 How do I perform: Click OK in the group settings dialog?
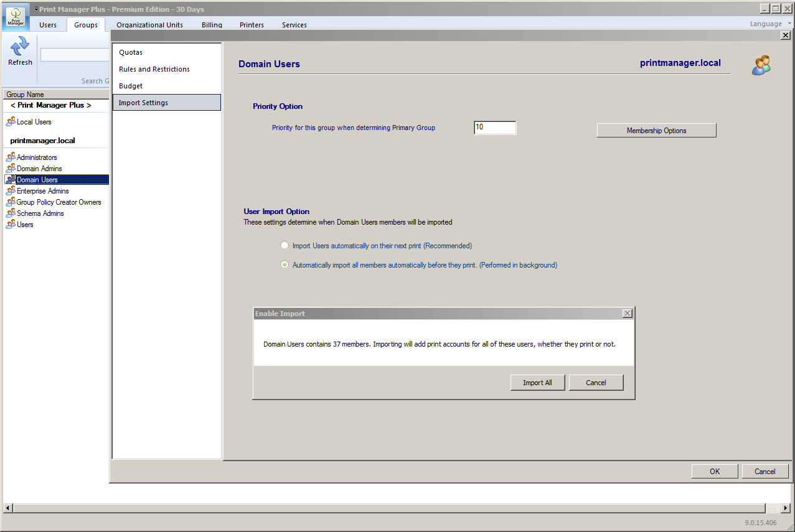(x=715, y=472)
